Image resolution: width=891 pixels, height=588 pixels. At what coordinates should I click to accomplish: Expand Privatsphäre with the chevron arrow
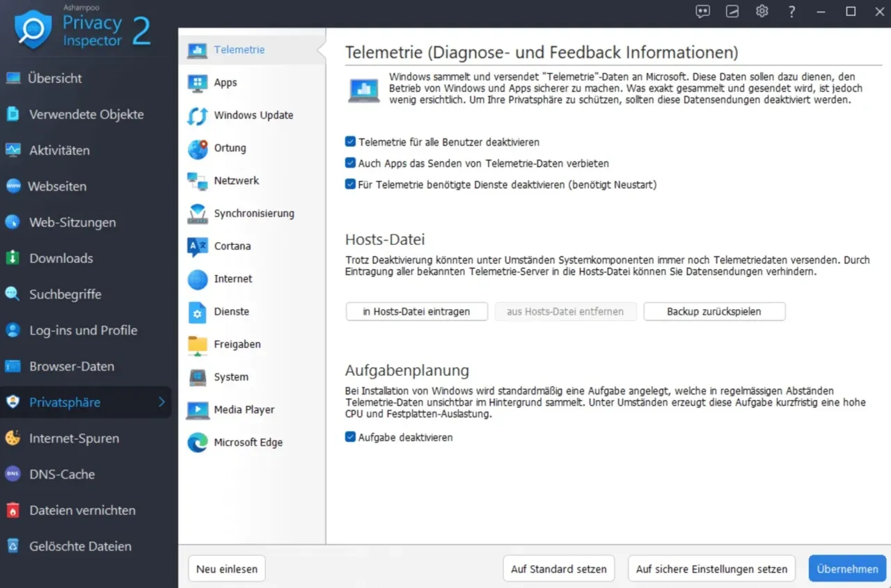click(x=161, y=402)
